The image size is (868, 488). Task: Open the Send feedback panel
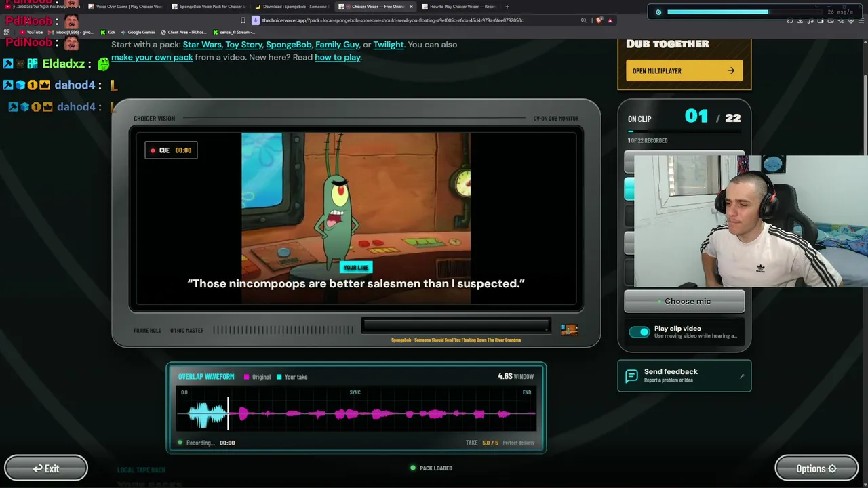(684, 375)
